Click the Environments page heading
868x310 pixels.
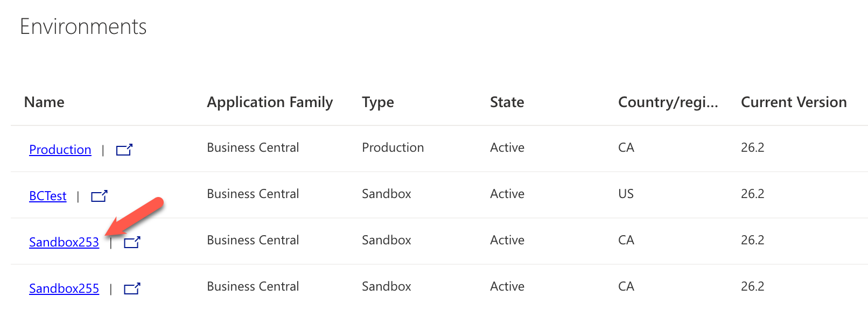[83, 26]
